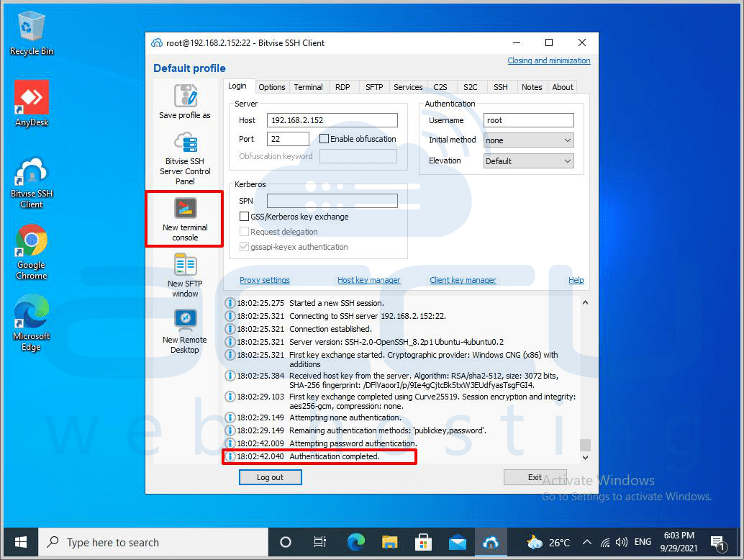Switch to the Services tab
Image resolution: width=744 pixels, height=560 pixels.
click(x=408, y=87)
